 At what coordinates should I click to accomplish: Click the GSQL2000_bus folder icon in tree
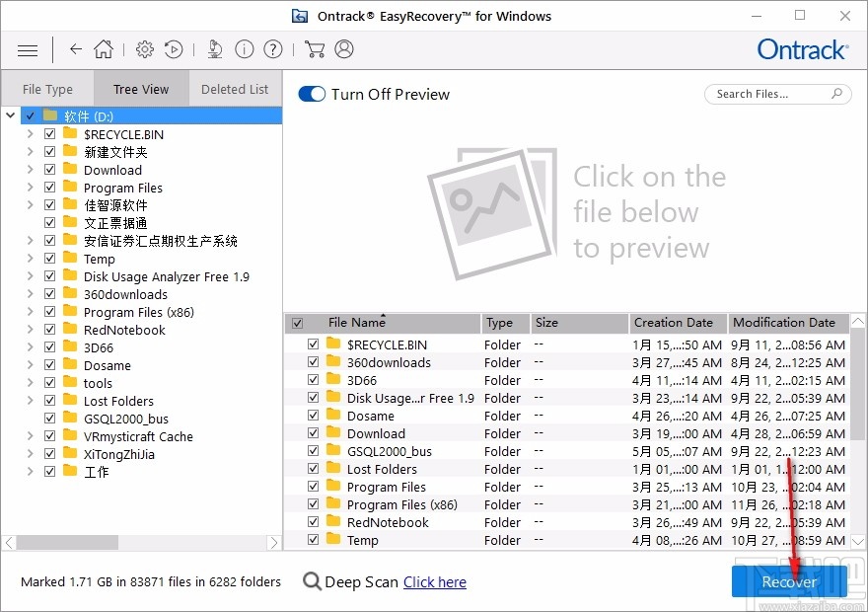tap(70, 418)
